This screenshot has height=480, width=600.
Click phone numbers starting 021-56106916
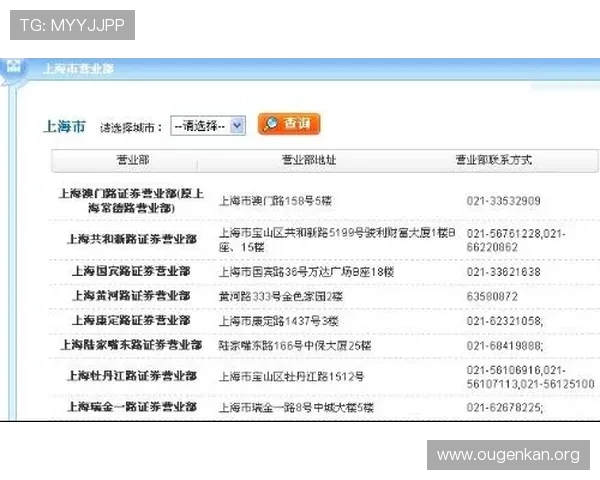click(x=530, y=377)
